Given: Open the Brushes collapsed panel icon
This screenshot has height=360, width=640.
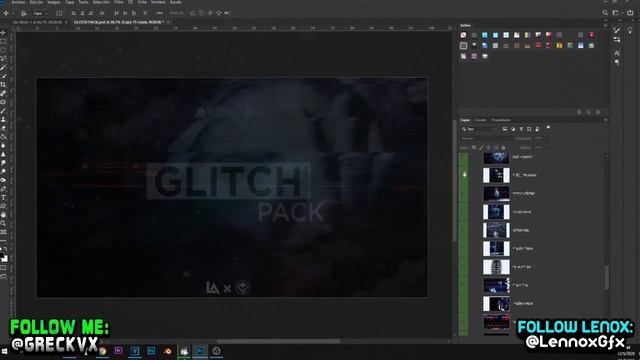Looking at the screenshot, I should click(x=617, y=30).
